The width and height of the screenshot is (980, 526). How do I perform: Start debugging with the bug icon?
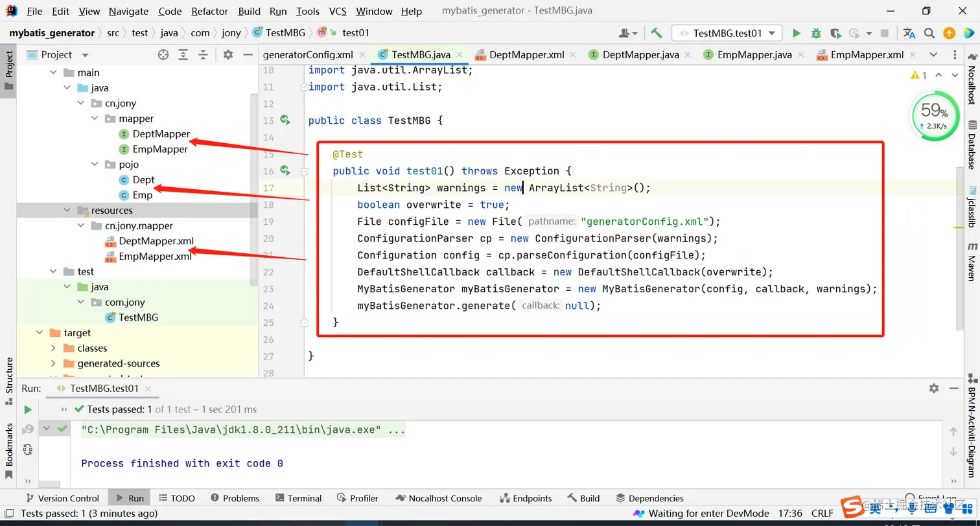pyautogui.click(x=816, y=33)
